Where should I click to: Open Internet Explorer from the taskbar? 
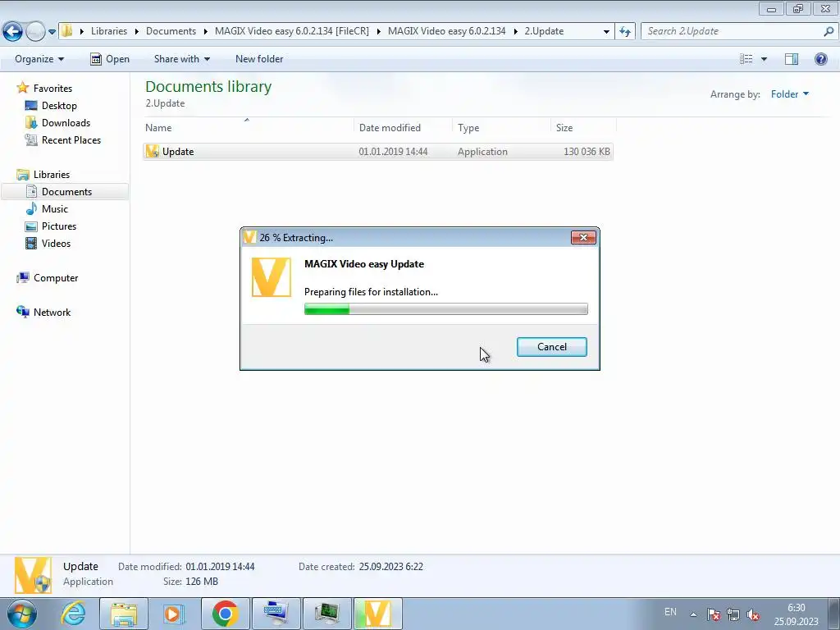[73, 614]
